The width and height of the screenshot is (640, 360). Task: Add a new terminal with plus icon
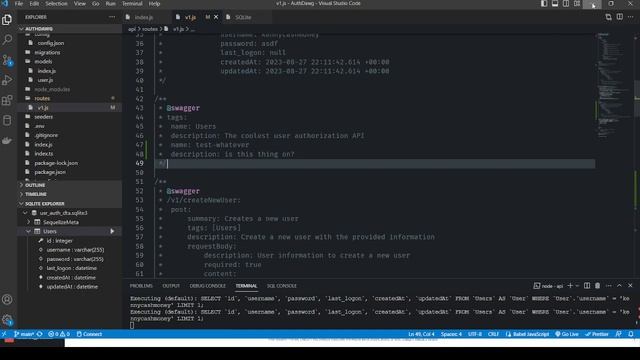coord(570,286)
